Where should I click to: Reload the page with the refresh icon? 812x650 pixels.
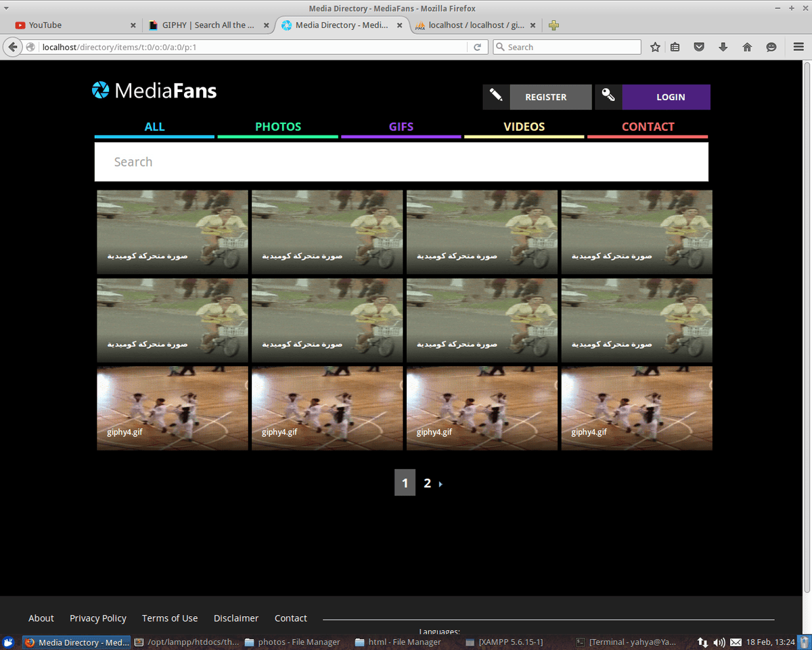(477, 47)
